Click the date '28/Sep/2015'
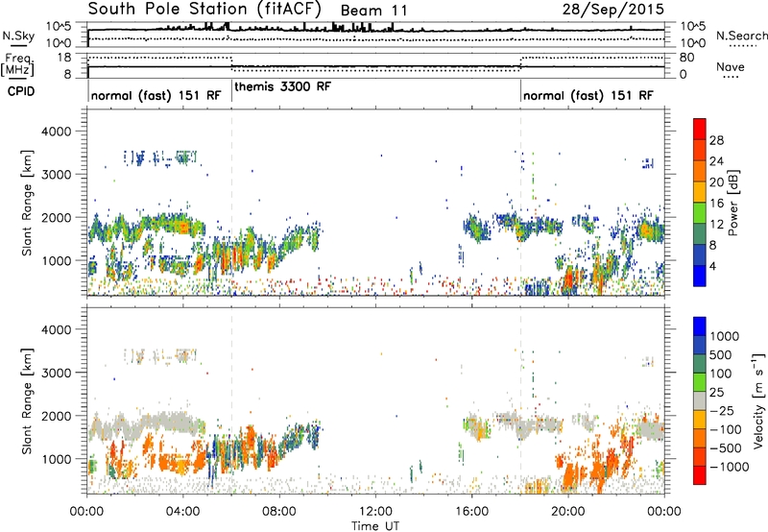The height and width of the screenshot is (532, 768). click(612, 9)
